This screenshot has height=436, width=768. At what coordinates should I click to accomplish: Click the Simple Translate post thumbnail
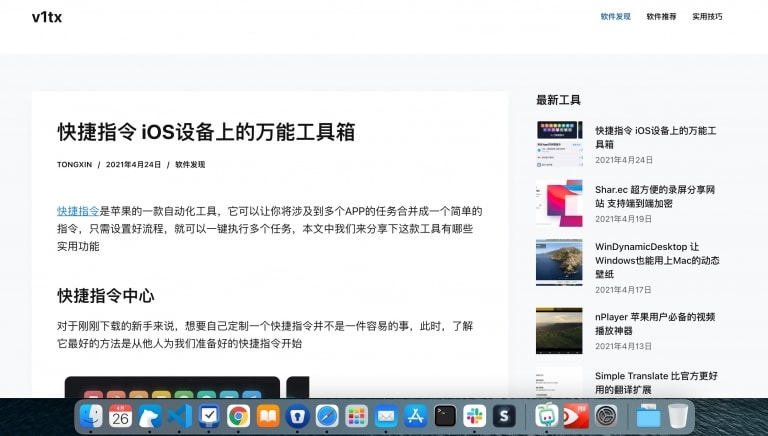point(559,383)
